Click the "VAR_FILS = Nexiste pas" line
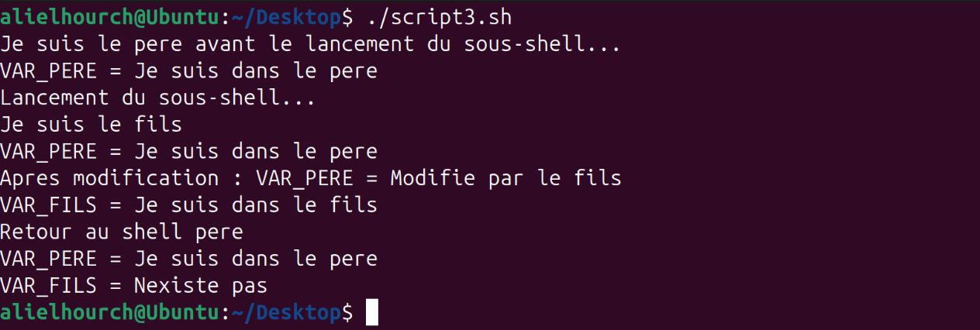980x330 pixels. pos(133,285)
